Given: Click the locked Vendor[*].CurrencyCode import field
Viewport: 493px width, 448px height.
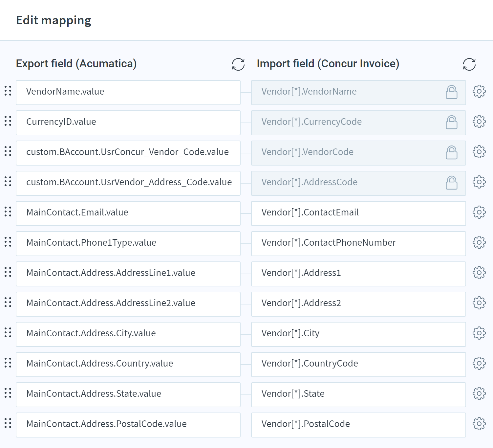Looking at the screenshot, I should click(x=358, y=123).
